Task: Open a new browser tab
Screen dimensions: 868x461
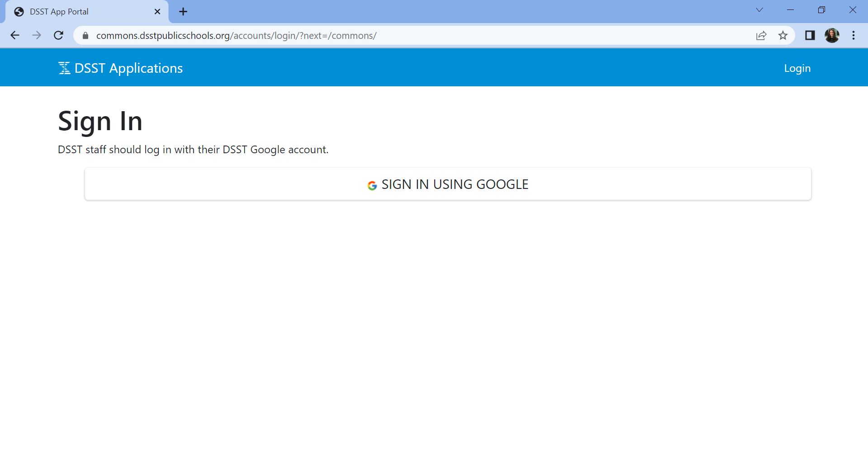Action: coord(183,12)
